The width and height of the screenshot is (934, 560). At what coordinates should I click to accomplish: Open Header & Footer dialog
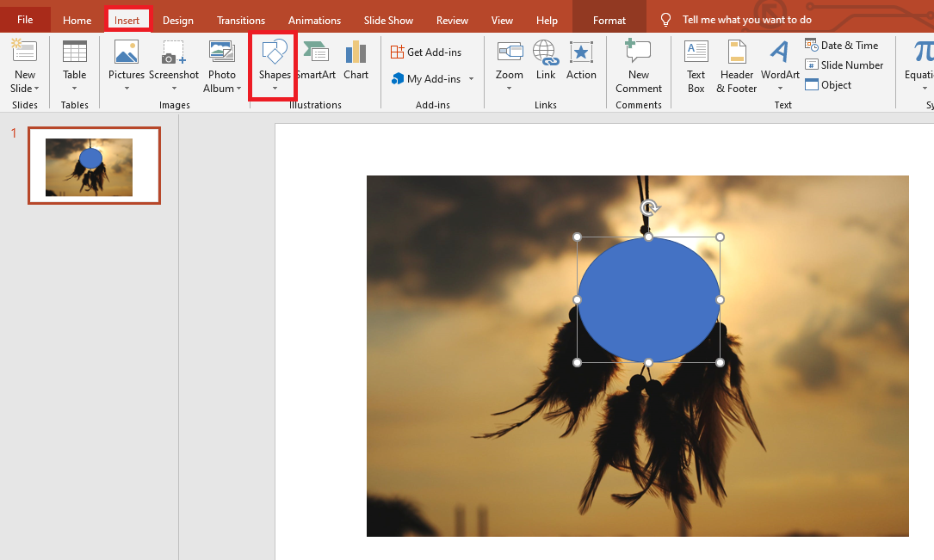[737, 65]
